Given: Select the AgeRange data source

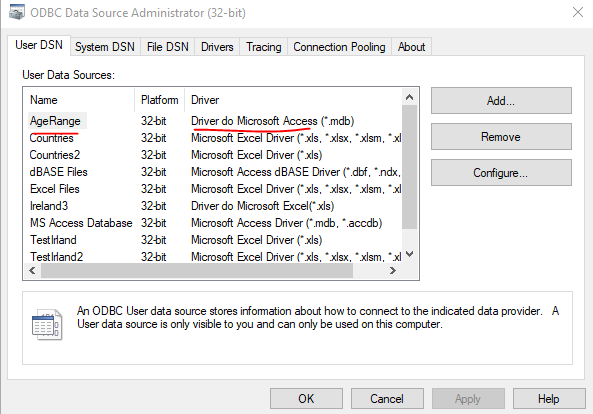Looking at the screenshot, I should [x=56, y=121].
